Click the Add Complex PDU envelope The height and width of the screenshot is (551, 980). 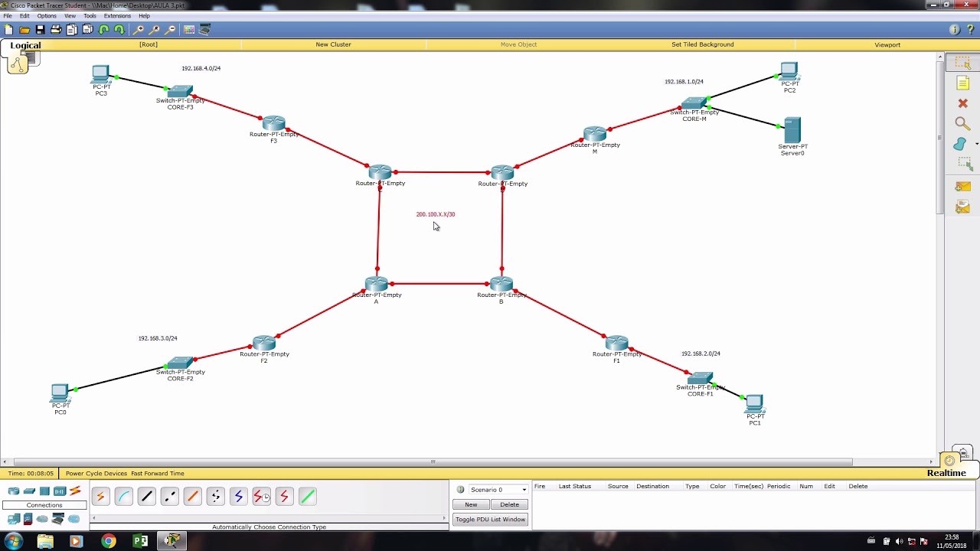(x=962, y=207)
